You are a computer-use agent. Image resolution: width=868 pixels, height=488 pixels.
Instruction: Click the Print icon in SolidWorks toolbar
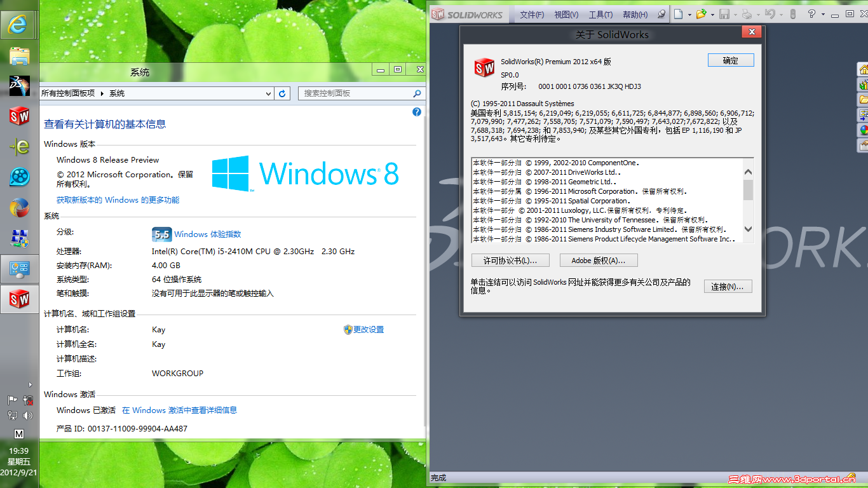click(747, 14)
